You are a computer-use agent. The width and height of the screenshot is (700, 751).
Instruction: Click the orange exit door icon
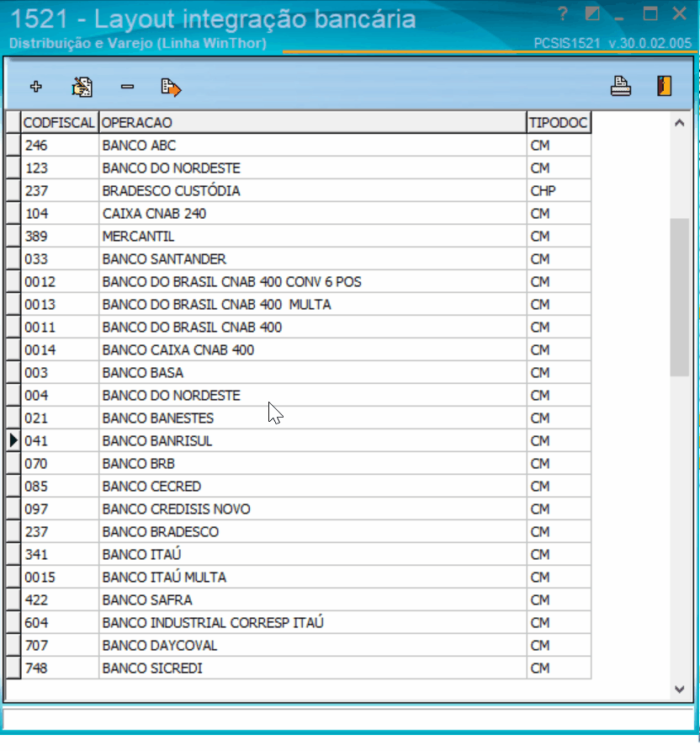pyautogui.click(x=664, y=87)
